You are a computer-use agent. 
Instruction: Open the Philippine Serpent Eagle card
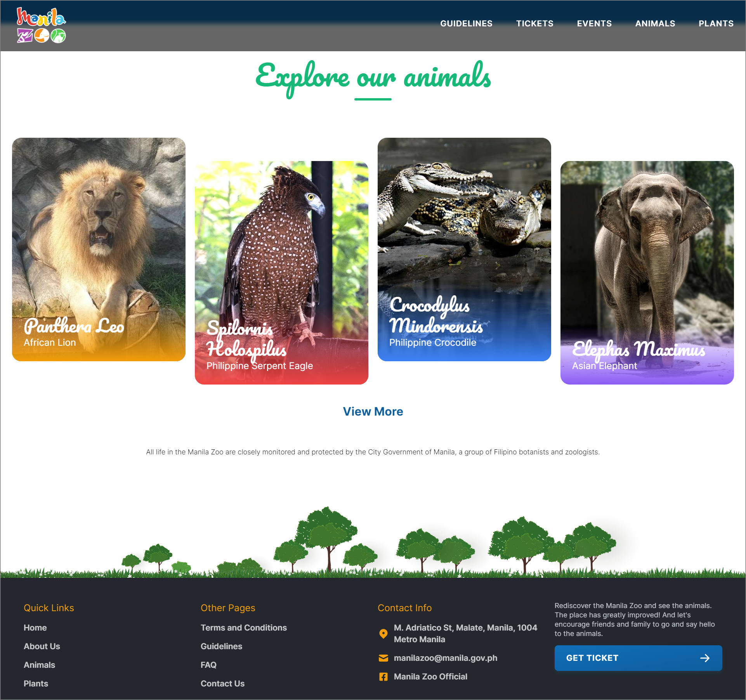pos(281,272)
